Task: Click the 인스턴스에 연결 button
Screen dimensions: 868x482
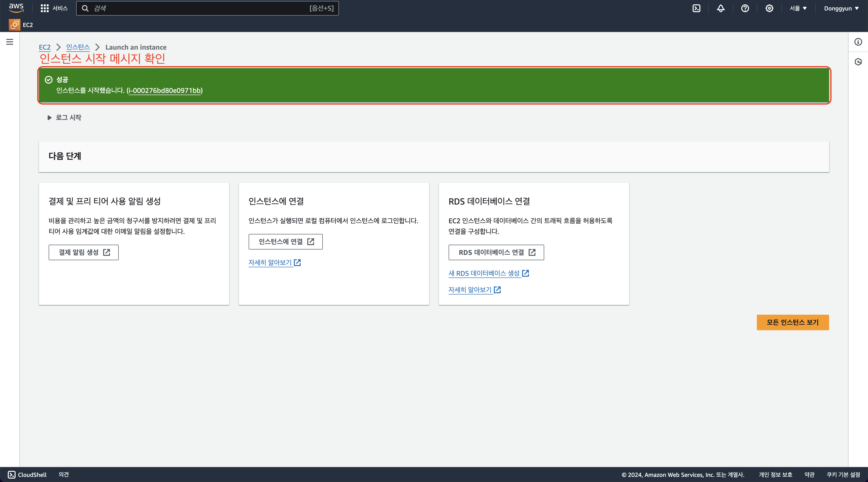Action: pyautogui.click(x=285, y=241)
